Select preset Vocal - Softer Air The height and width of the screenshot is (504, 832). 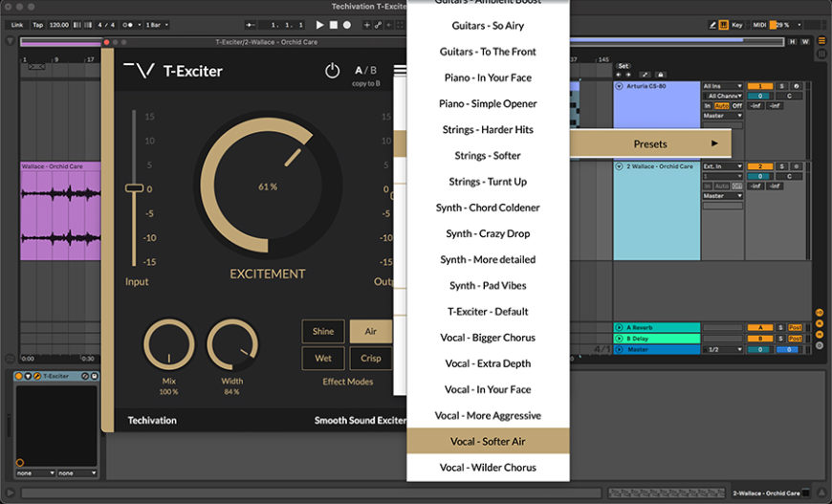(x=488, y=442)
